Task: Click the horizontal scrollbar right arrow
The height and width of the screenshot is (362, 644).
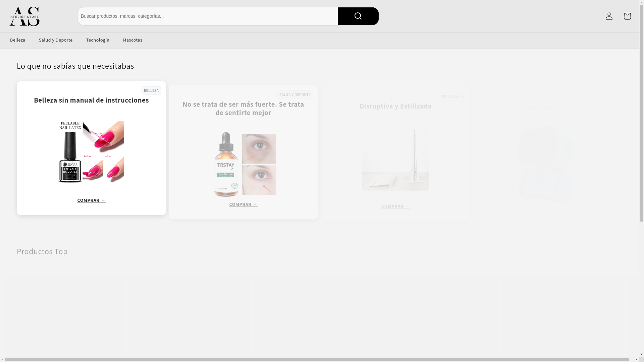Action: pyautogui.click(x=637, y=360)
